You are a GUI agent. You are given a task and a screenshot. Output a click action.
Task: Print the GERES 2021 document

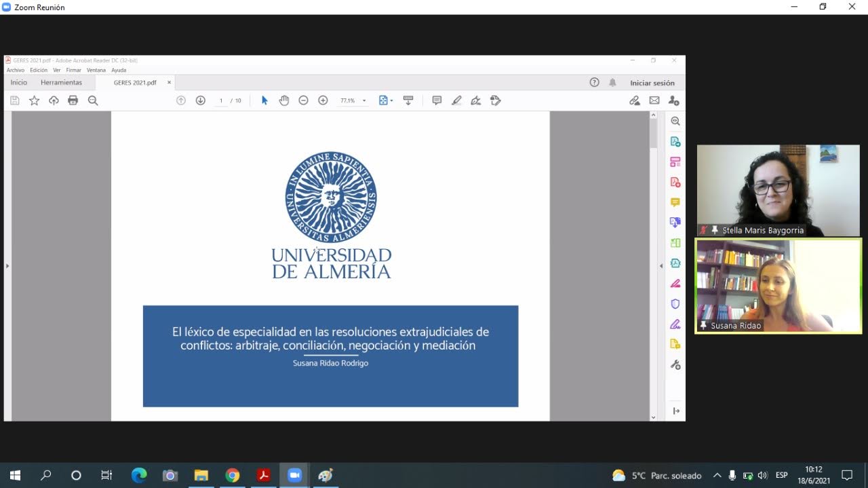point(73,100)
